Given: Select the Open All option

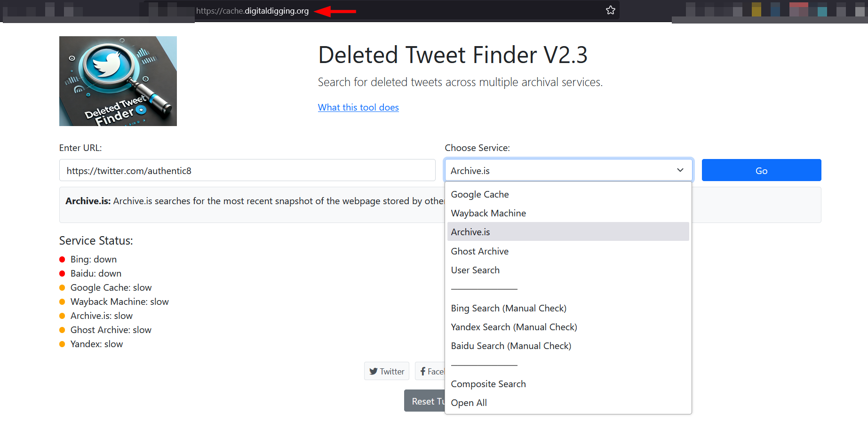Looking at the screenshot, I should pyautogui.click(x=568, y=403).
